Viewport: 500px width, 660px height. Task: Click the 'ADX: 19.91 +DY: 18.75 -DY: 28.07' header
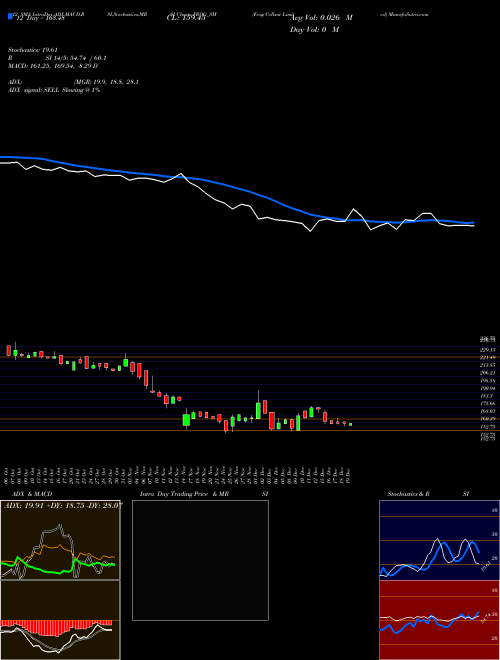coord(63,505)
